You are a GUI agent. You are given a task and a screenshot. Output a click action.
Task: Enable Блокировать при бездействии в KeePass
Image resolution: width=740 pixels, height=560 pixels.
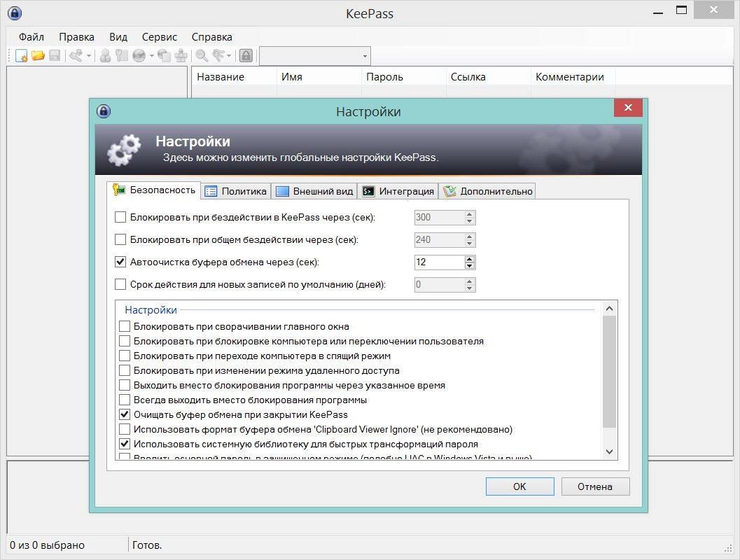click(120, 217)
